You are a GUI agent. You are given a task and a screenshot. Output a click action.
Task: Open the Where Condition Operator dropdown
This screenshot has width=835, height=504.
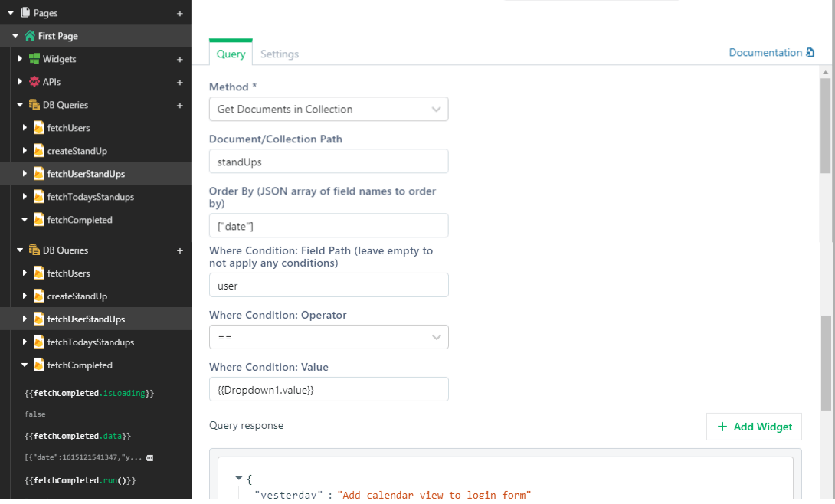329,338
